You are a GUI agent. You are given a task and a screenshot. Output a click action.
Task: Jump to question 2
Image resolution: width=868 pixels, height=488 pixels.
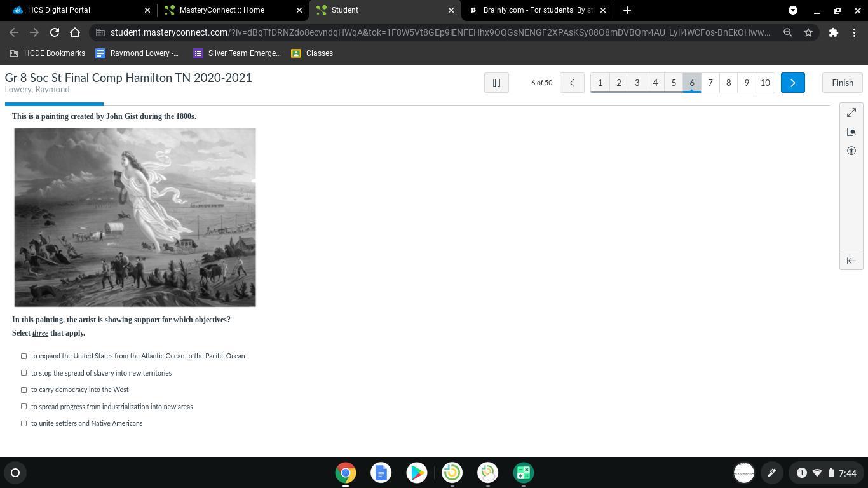[x=618, y=83]
